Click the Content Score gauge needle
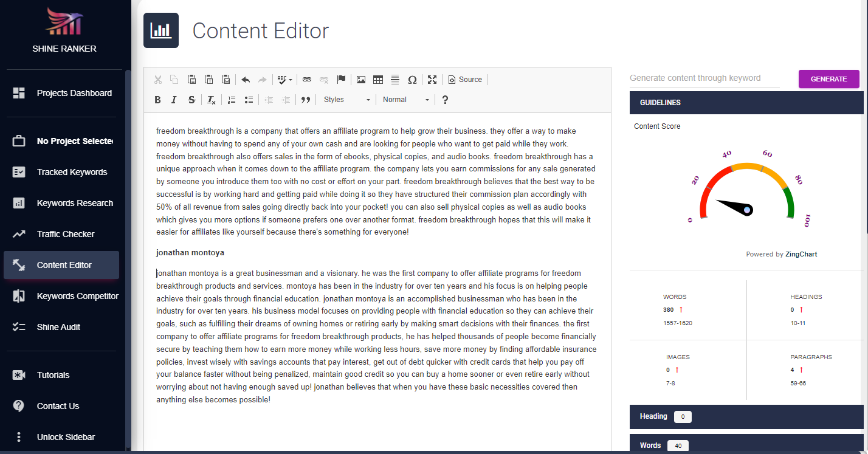868x454 pixels. tap(735, 207)
